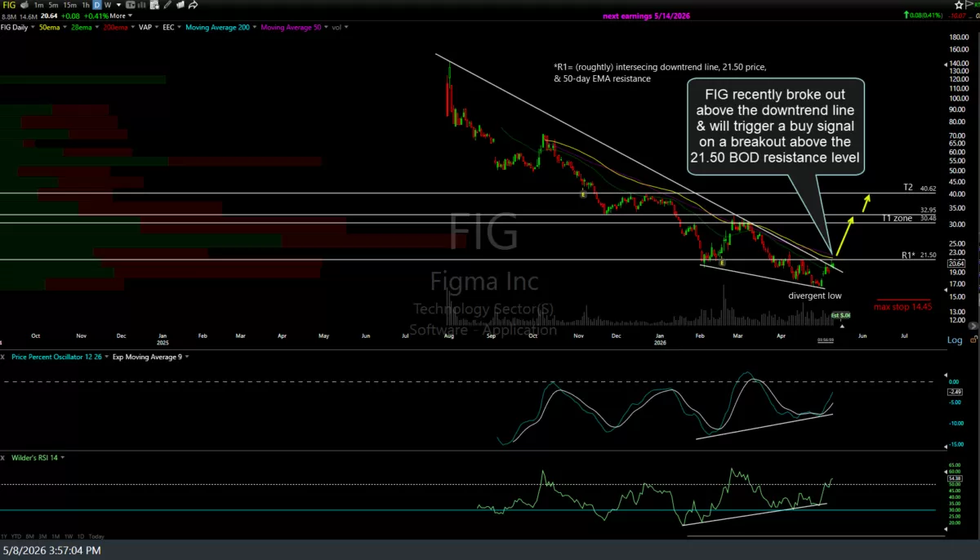Screen dimensions: 980x560
Task: Click the divergent low annotation text
Action: pos(814,296)
